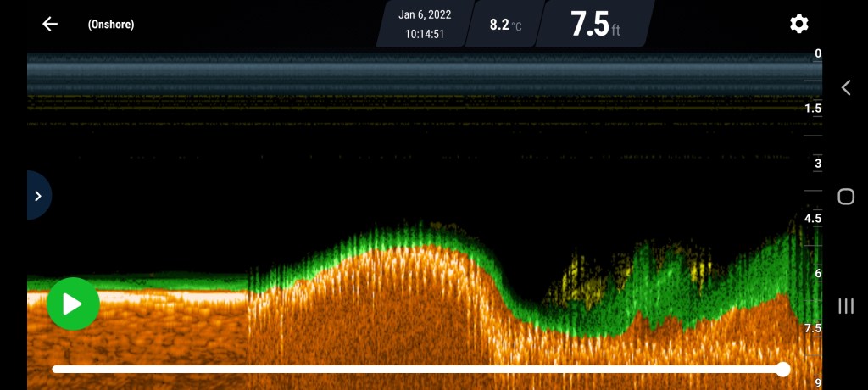Select the 8.2 °C temperature readout
The image size is (868, 390).
click(505, 25)
